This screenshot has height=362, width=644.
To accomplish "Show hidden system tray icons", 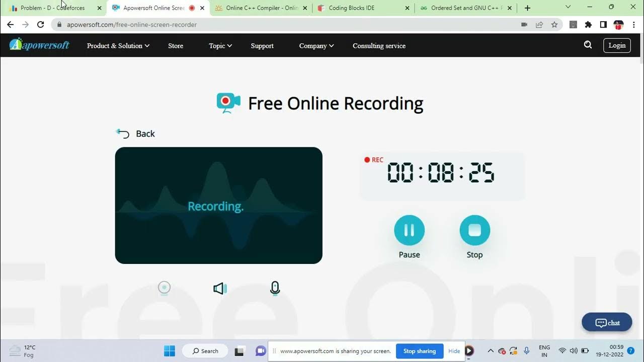I will 491,351.
